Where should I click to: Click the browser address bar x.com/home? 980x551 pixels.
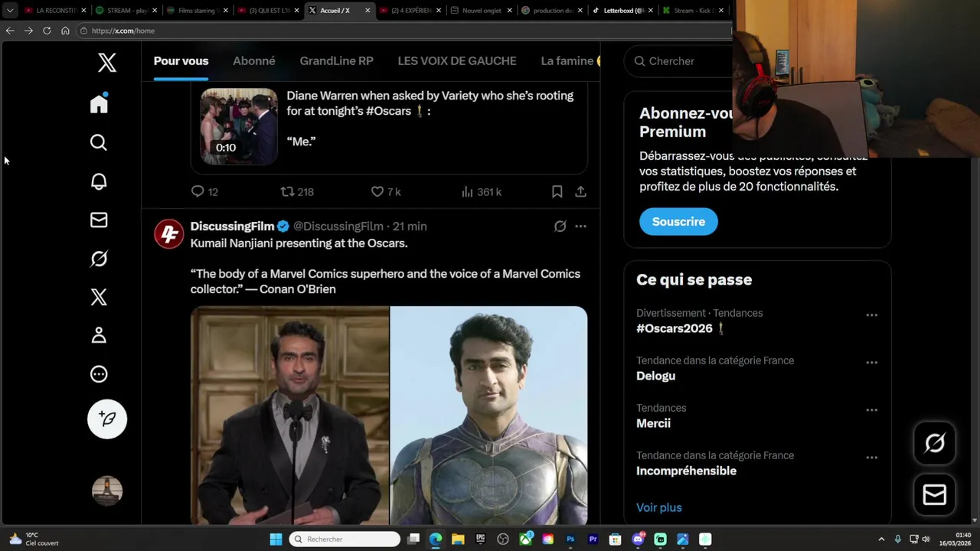click(x=406, y=31)
